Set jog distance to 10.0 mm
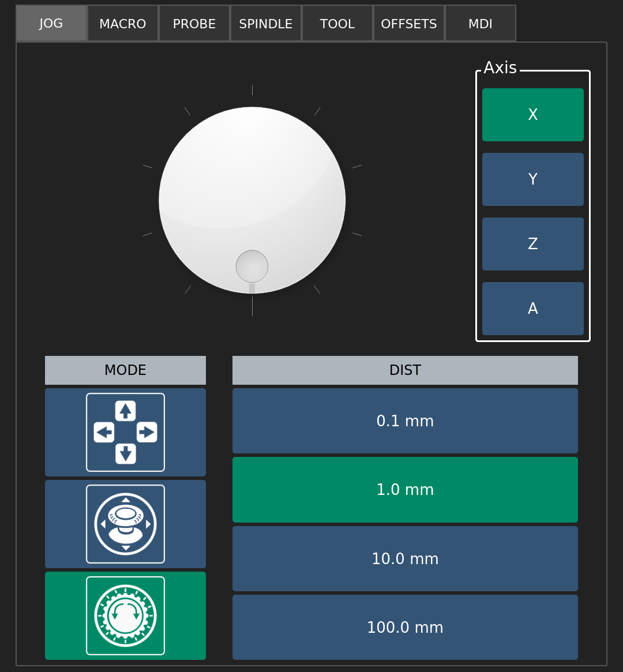The image size is (623, 672). (405, 558)
